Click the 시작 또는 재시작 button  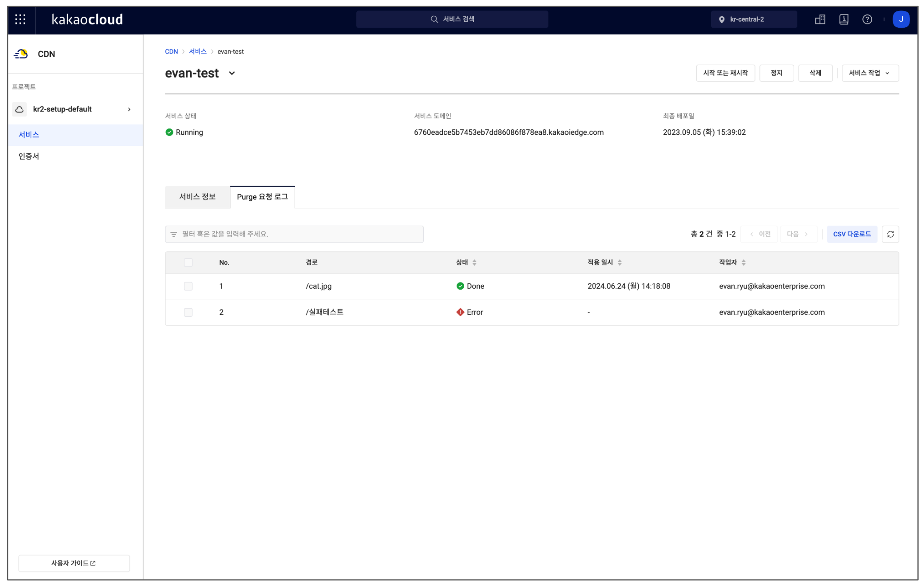click(725, 73)
